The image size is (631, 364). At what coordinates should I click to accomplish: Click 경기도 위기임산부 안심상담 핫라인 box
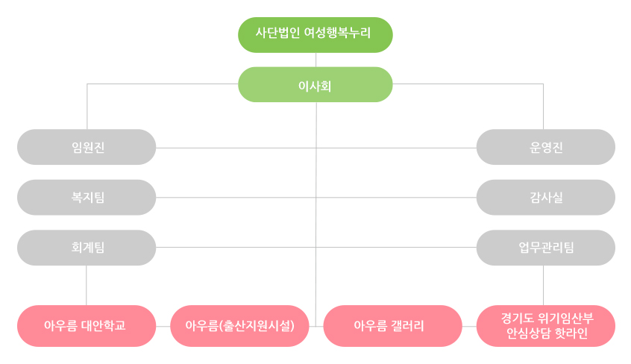[x=546, y=326]
